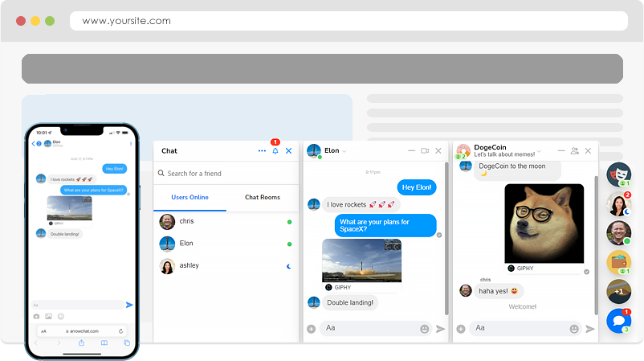Open the rocket landing GIPHY image in Elon chat
Viewport: 644px width, 361px height.
361,260
